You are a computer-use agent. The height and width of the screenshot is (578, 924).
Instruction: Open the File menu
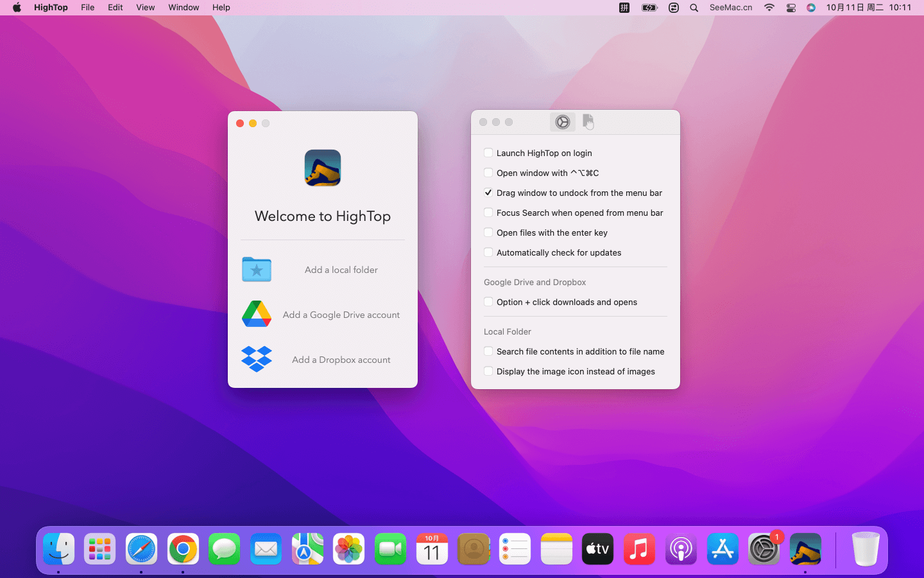pyautogui.click(x=88, y=8)
